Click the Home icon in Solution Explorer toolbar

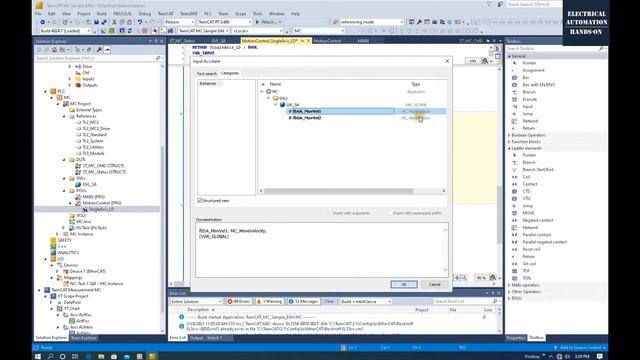point(54,50)
